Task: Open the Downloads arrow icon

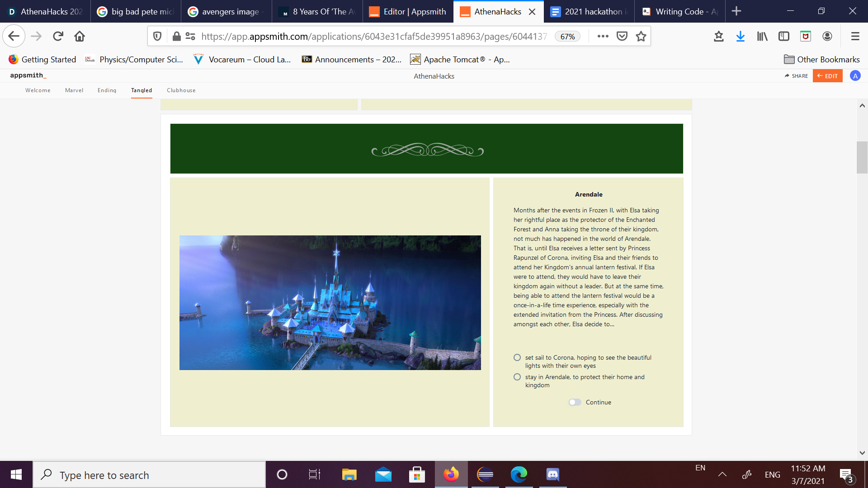Action: pyautogui.click(x=740, y=36)
